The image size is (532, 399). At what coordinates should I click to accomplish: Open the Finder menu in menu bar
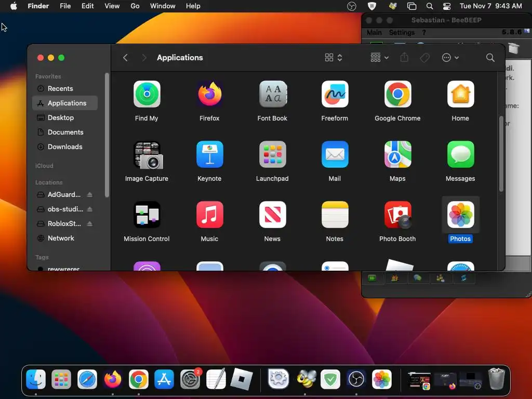tap(38, 6)
